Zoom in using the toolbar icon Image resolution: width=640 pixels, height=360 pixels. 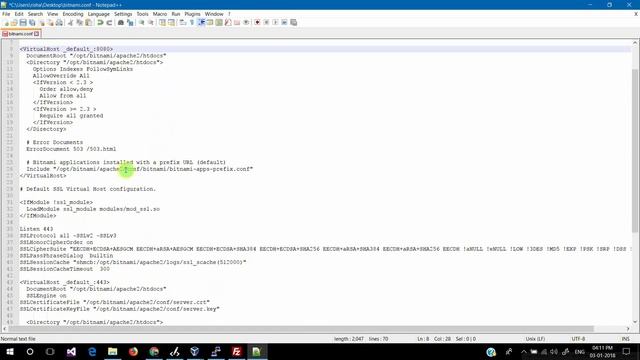point(142,22)
